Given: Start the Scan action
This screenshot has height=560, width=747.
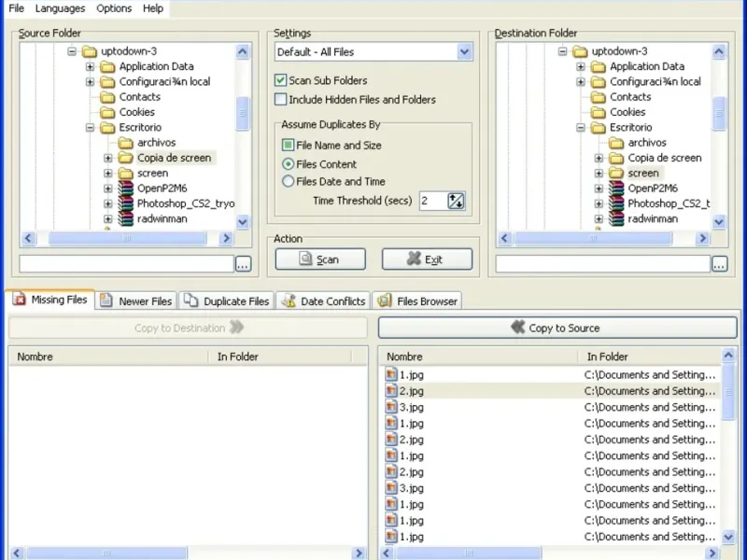Looking at the screenshot, I should [320, 259].
